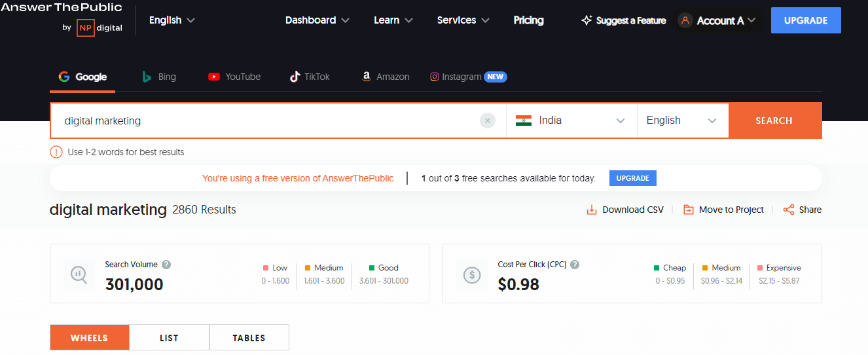The height and width of the screenshot is (355, 868).
Task: Open the India country dropdown
Action: point(571,121)
